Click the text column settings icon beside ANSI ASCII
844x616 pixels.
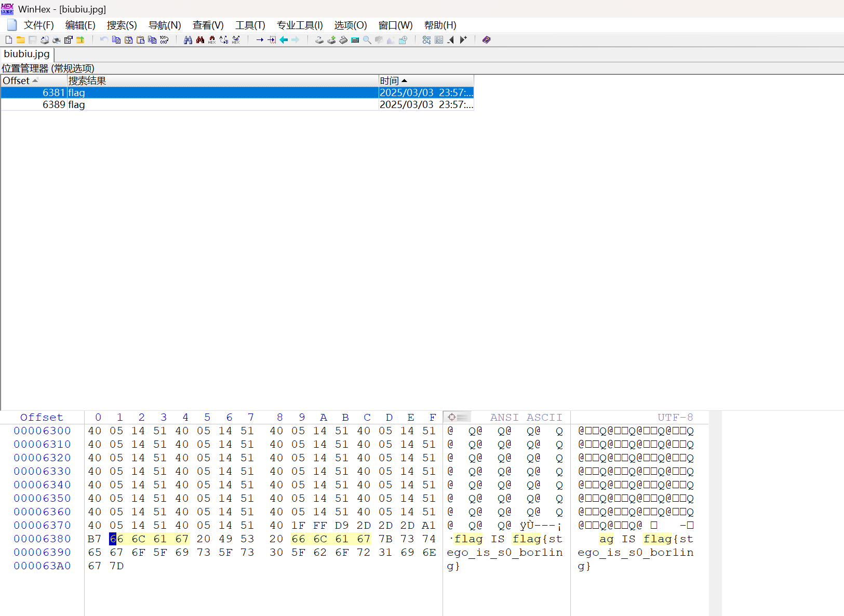[x=457, y=417]
